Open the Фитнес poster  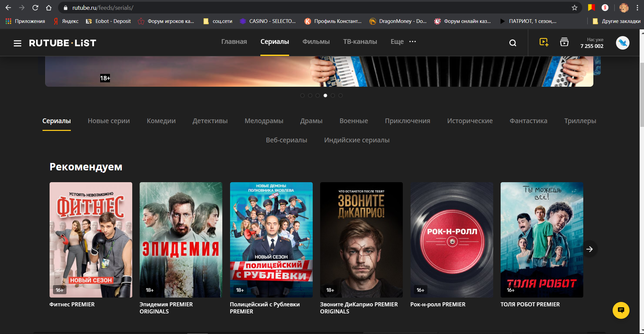tap(91, 240)
